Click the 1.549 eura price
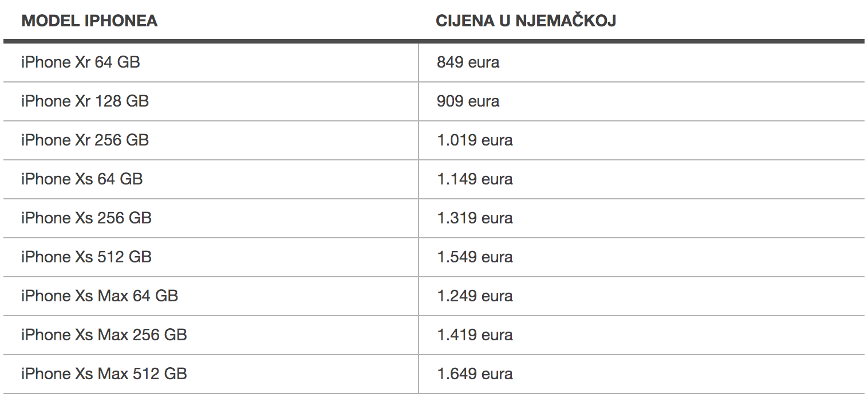This screenshot has height=401, width=868. click(x=475, y=257)
